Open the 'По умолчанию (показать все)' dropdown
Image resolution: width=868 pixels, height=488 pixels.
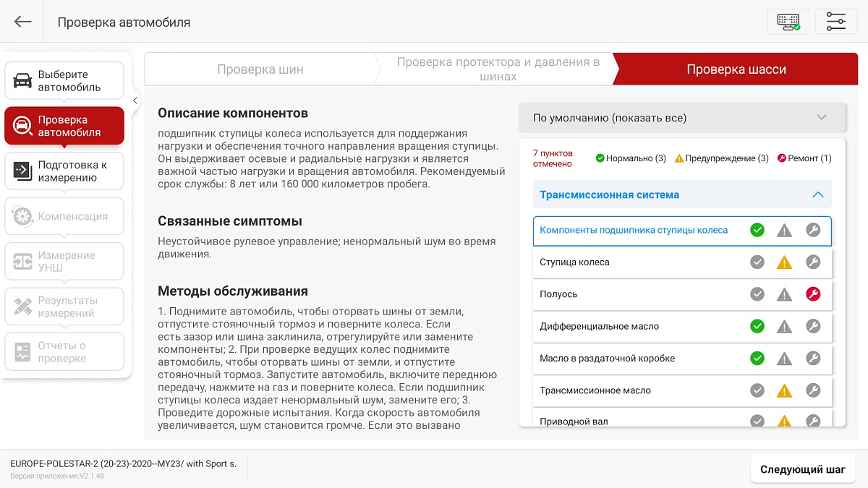pos(682,117)
